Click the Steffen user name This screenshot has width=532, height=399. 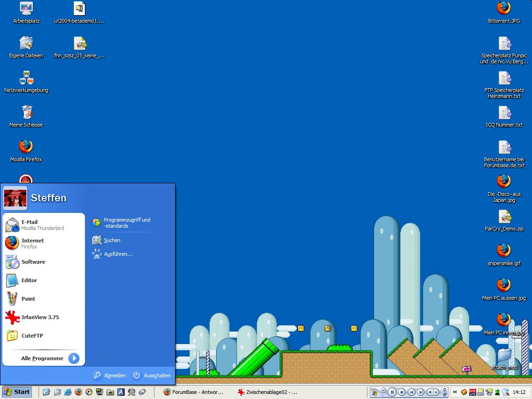coord(48,198)
